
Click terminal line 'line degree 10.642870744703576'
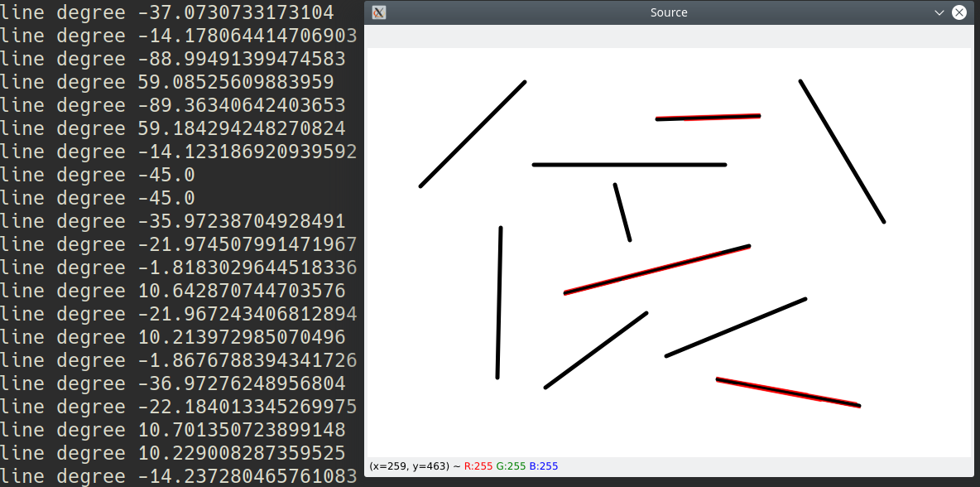pyautogui.click(x=172, y=291)
